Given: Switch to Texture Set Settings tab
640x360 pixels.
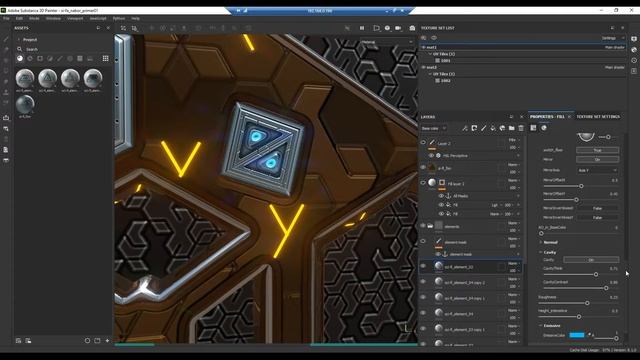Looking at the screenshot, I should [x=598, y=117].
